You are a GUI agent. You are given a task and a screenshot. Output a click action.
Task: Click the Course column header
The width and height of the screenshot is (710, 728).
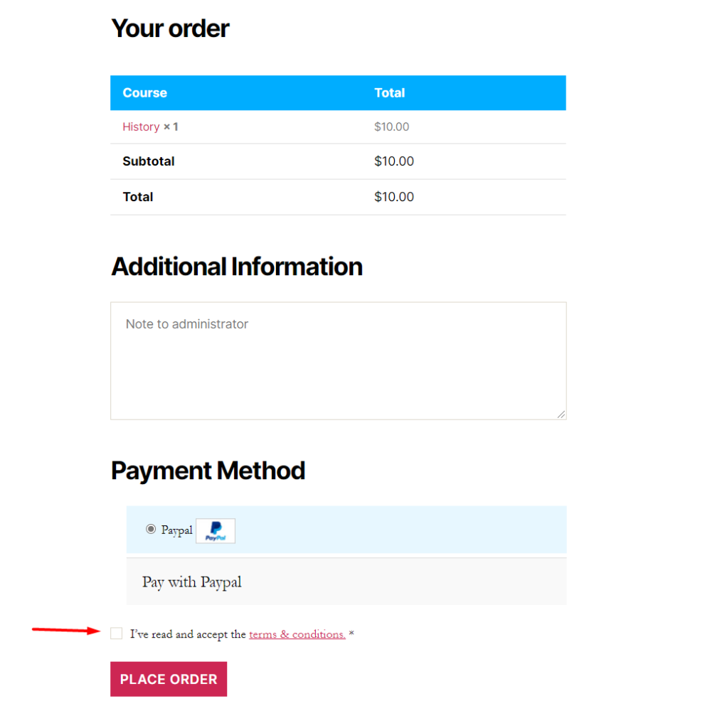click(x=145, y=93)
